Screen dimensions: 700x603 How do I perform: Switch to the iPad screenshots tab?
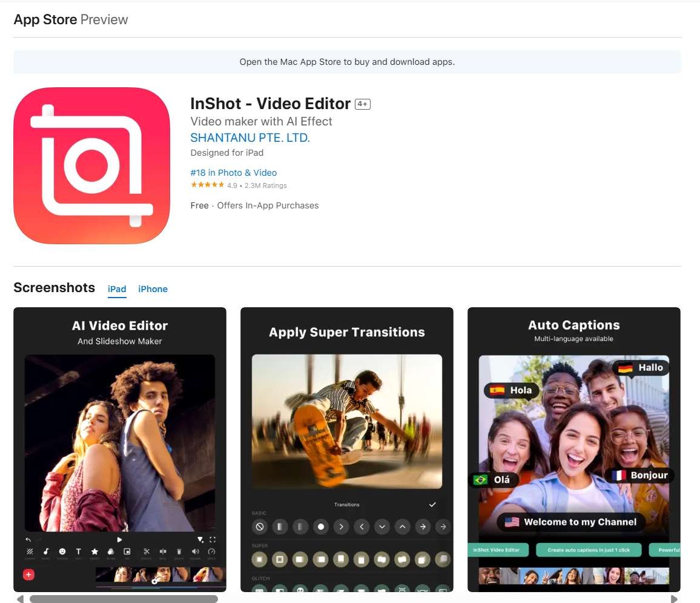[x=117, y=289]
